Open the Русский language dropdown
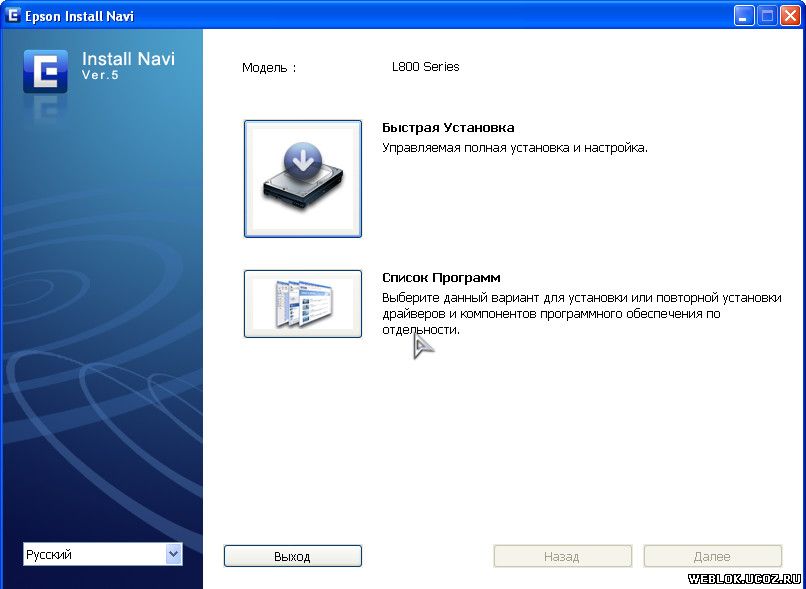 tap(102, 555)
